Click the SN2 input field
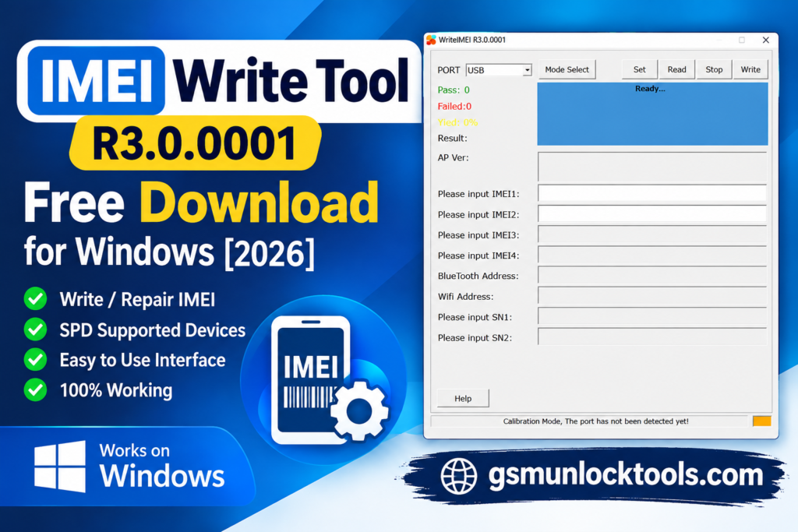This screenshot has height=532, width=798. pyautogui.click(x=652, y=336)
